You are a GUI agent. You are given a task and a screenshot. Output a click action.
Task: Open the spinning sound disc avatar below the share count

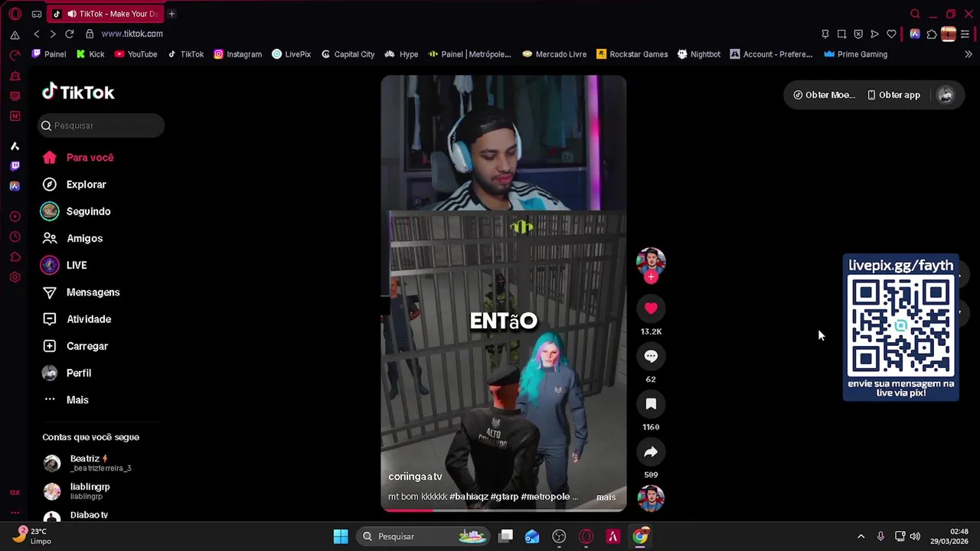click(651, 498)
